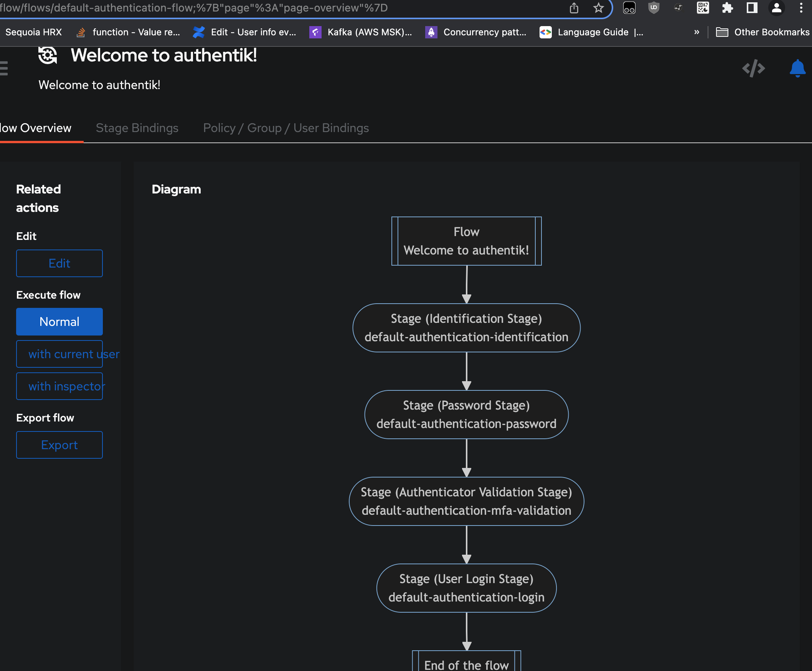Click the Edit button under Related actions
Screen dimensions: 812x671
[x=59, y=263]
